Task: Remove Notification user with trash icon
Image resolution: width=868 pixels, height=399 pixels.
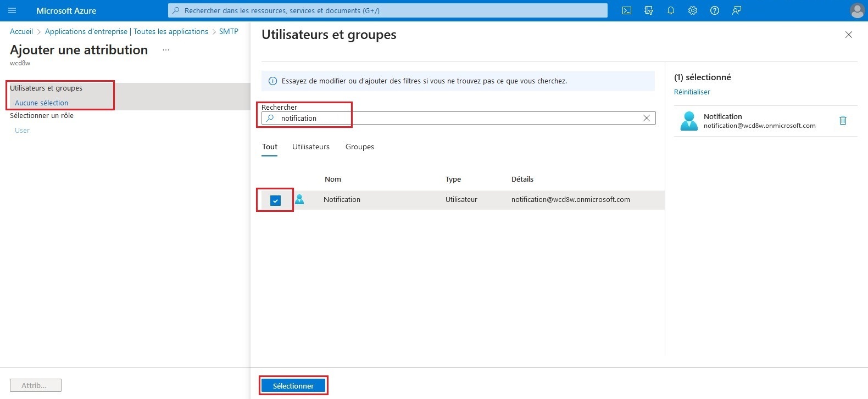Action: tap(843, 120)
